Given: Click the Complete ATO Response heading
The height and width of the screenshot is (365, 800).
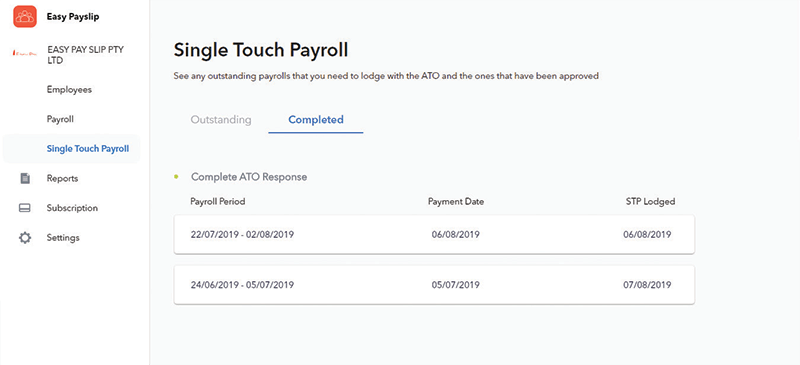Looking at the screenshot, I should (x=249, y=177).
